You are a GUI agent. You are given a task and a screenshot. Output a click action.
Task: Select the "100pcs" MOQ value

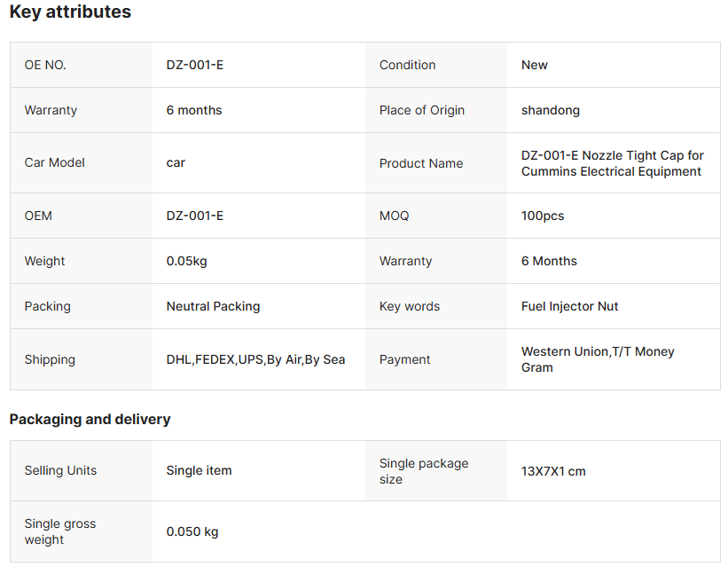(543, 216)
